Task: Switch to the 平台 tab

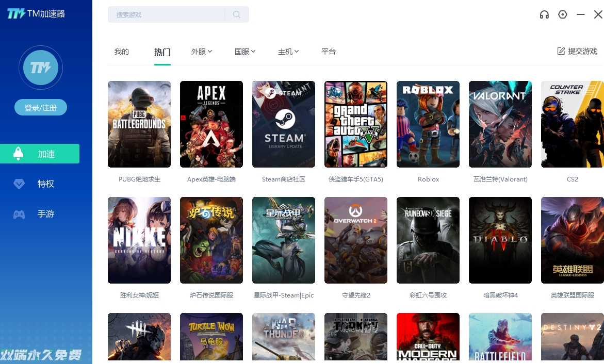Action: pos(328,52)
